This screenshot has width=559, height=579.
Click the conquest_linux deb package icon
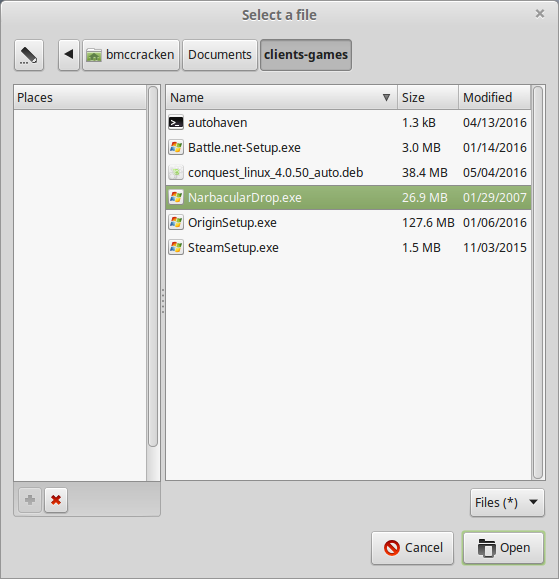coord(176,172)
